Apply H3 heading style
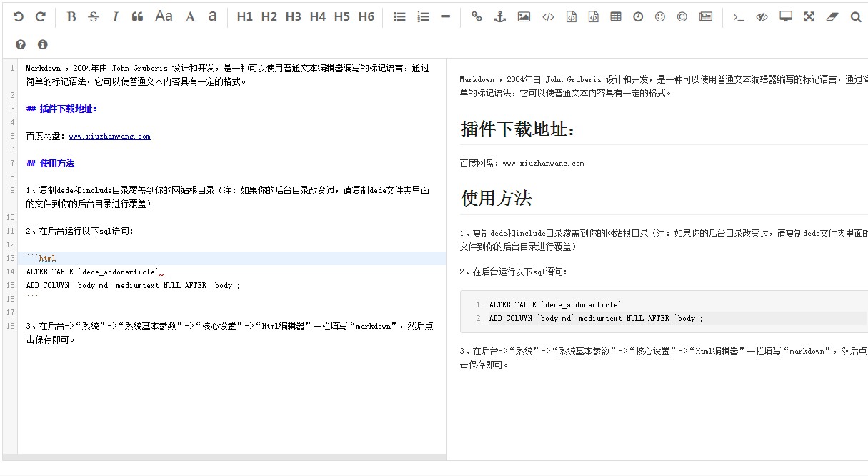 tap(293, 16)
